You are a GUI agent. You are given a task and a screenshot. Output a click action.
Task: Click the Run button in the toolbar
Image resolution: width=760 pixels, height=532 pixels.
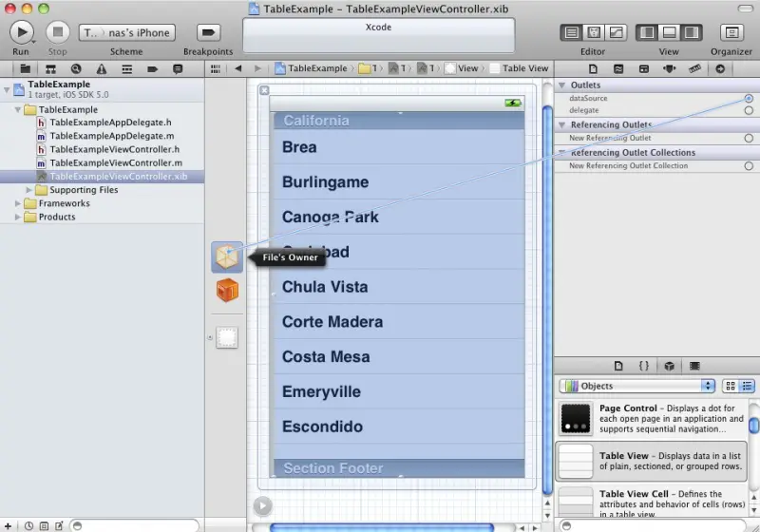(x=21, y=32)
